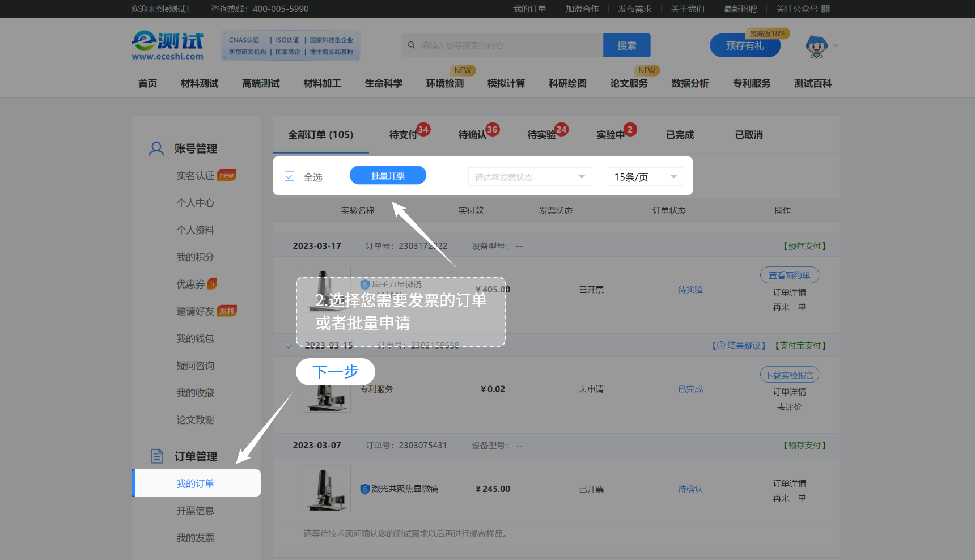Open the 15条/页 page size dropdown
This screenshot has height=560, width=975.
[645, 177]
